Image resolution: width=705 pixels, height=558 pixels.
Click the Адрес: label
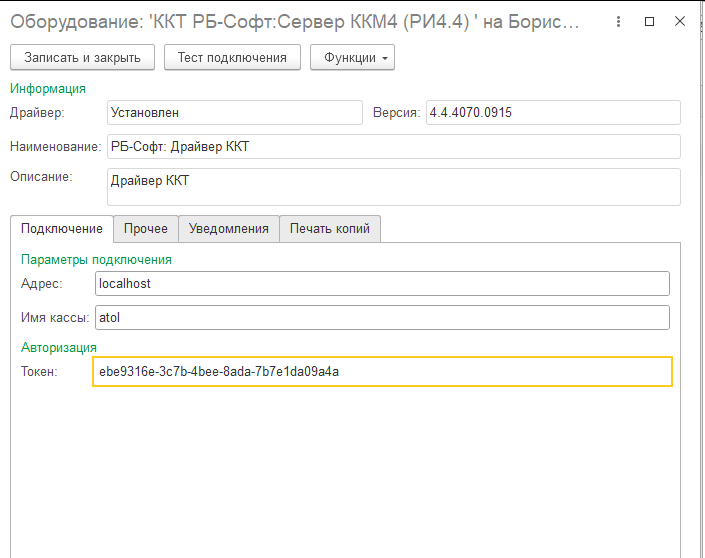coord(42,283)
